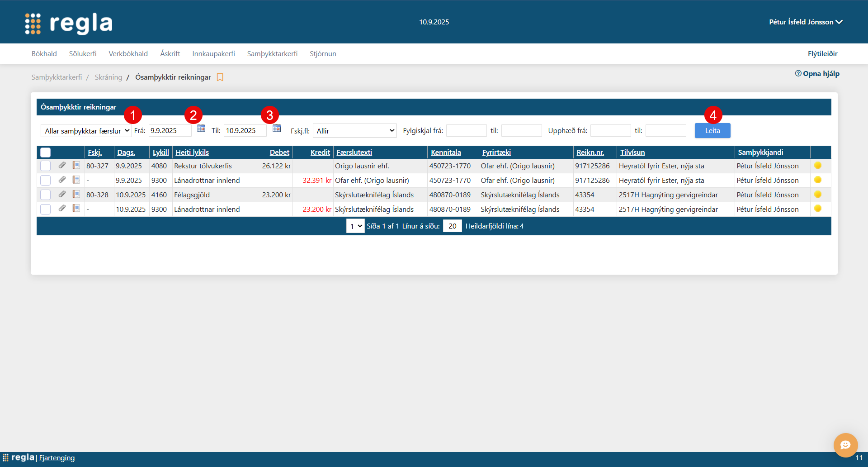Check the Rekstur tölvukerfis row checkbox

point(46,166)
